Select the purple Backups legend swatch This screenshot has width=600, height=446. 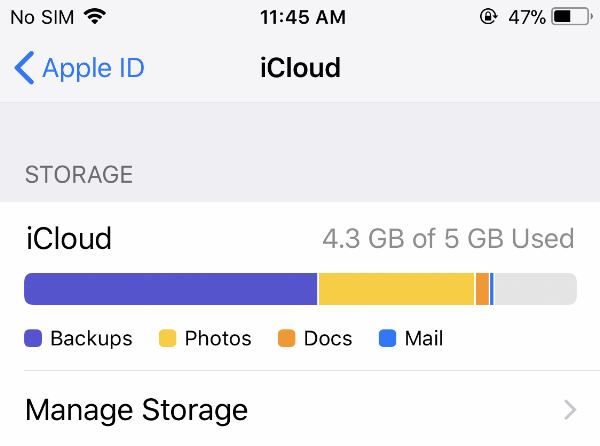pyautogui.click(x=33, y=338)
